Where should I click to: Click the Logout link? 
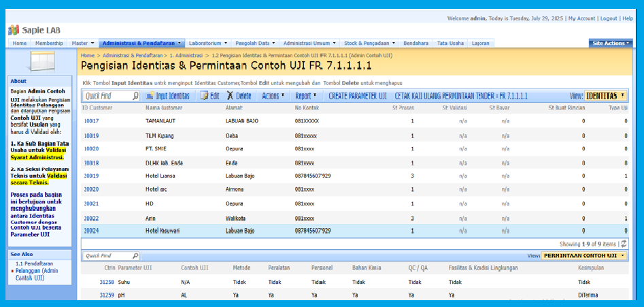609,18
